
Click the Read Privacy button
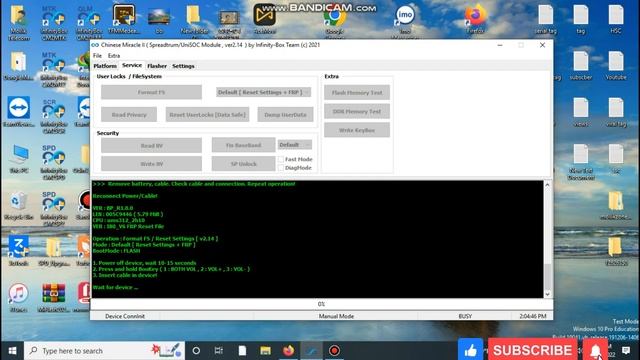click(129, 115)
